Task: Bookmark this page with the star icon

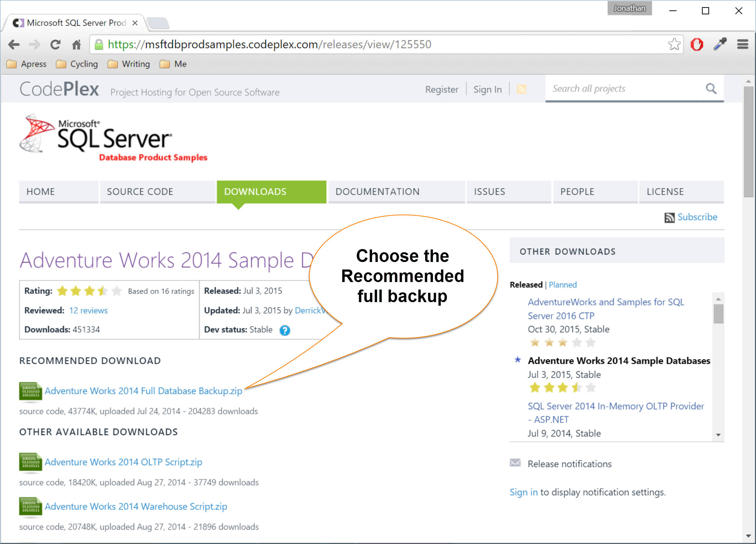Action: tap(674, 44)
